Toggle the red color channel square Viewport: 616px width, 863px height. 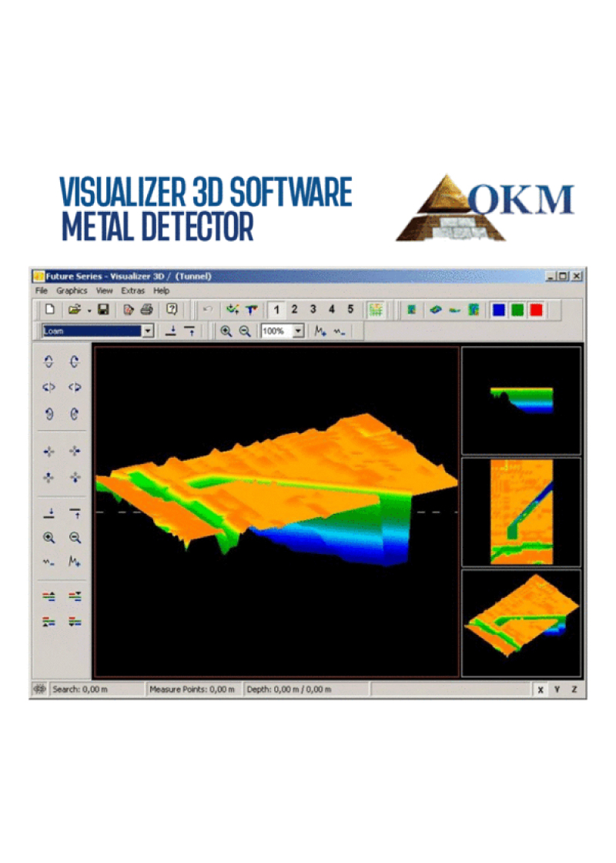tap(536, 310)
